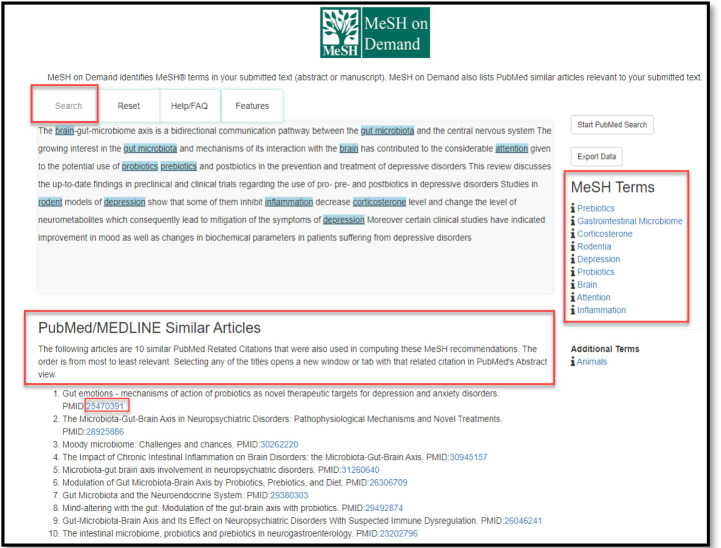Open the info icon next to Probiotics
Image resolution: width=721 pixels, height=548 pixels.
573,272
